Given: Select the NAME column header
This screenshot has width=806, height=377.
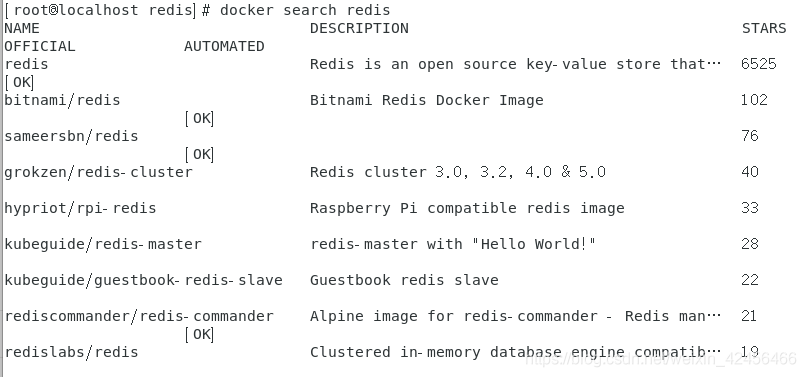Looking at the screenshot, I should 22,28.
